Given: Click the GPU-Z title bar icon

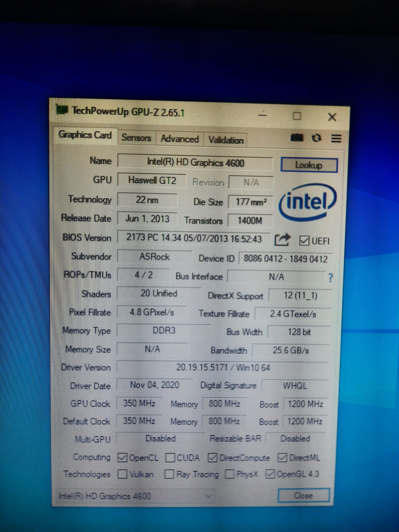Looking at the screenshot, I should 62,110.
